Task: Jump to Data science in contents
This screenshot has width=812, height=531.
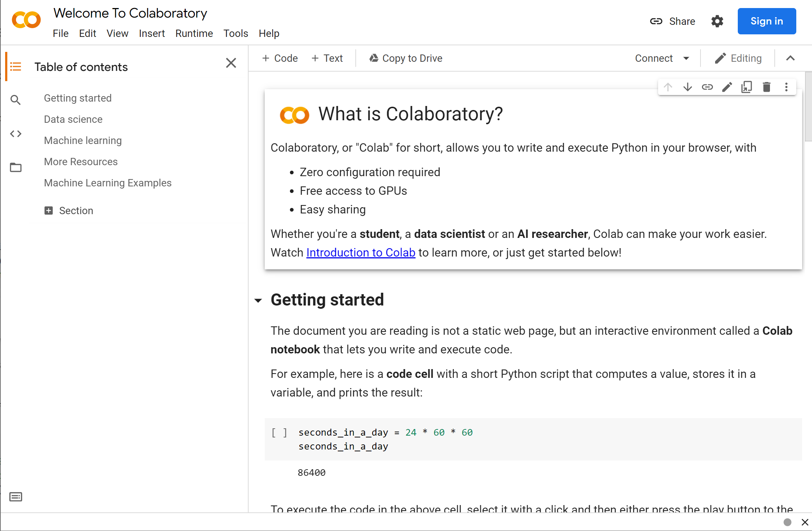Action: (73, 119)
